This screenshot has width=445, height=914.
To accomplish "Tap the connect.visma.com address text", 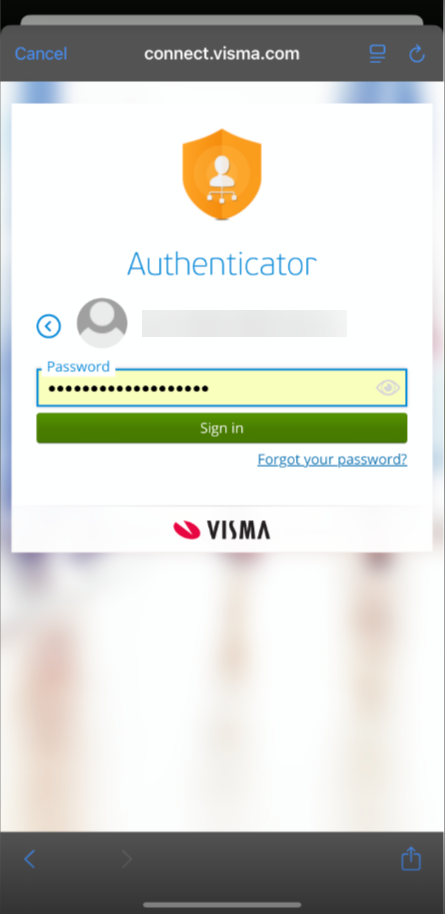I will [222, 54].
